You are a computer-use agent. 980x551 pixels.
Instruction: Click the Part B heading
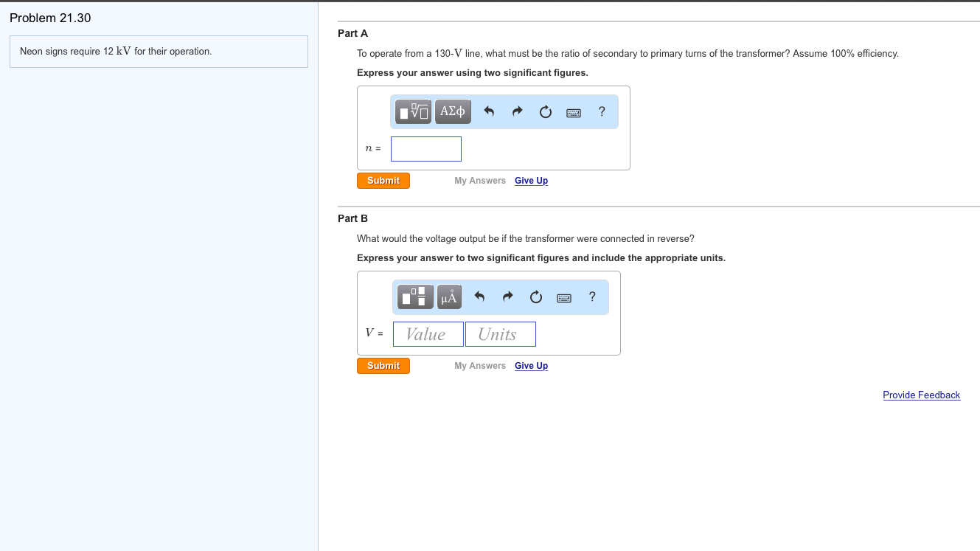point(352,218)
